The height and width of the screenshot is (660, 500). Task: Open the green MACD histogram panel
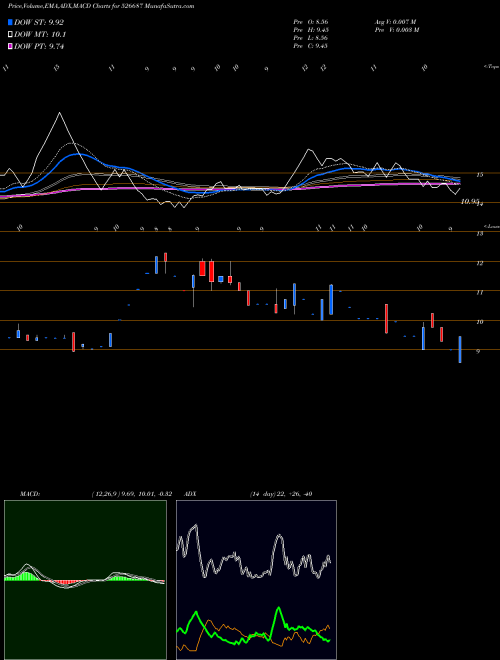point(85,580)
